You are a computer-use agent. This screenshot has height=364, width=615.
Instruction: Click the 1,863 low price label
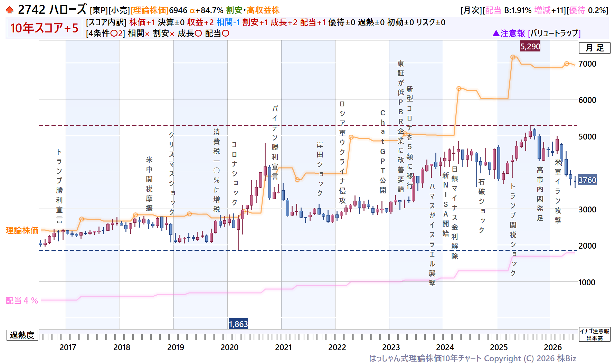pyautogui.click(x=238, y=324)
